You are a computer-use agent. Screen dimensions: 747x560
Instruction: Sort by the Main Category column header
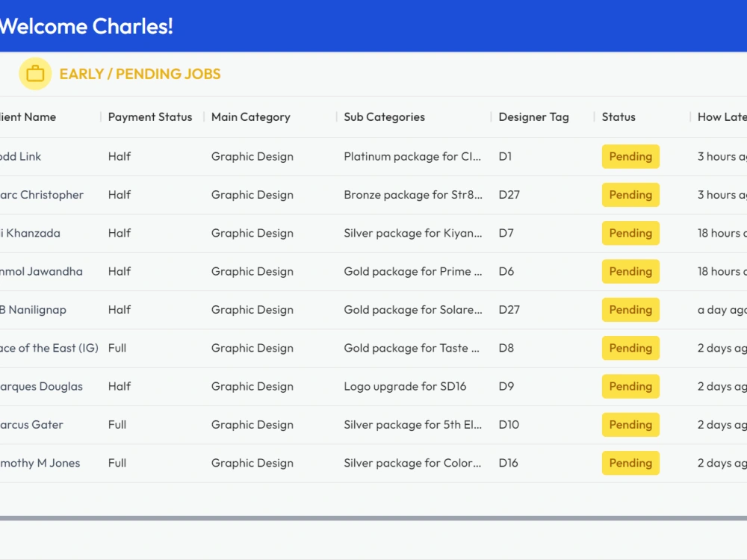(250, 117)
